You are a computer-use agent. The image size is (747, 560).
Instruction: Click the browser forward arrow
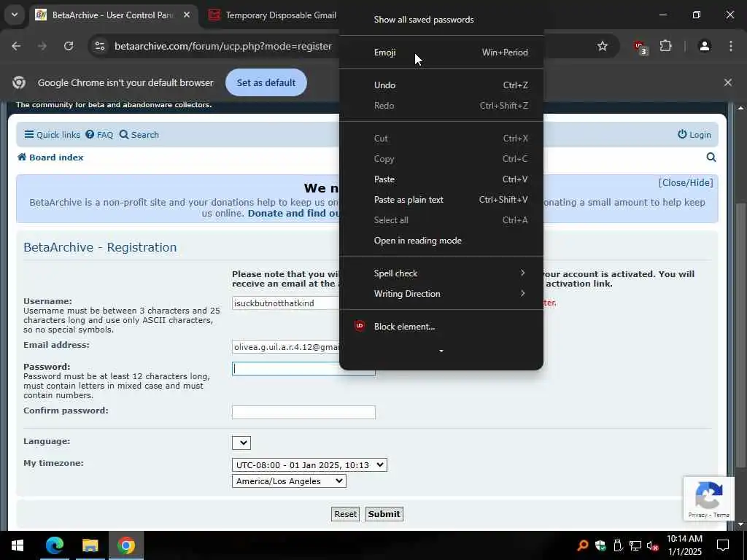tap(42, 46)
